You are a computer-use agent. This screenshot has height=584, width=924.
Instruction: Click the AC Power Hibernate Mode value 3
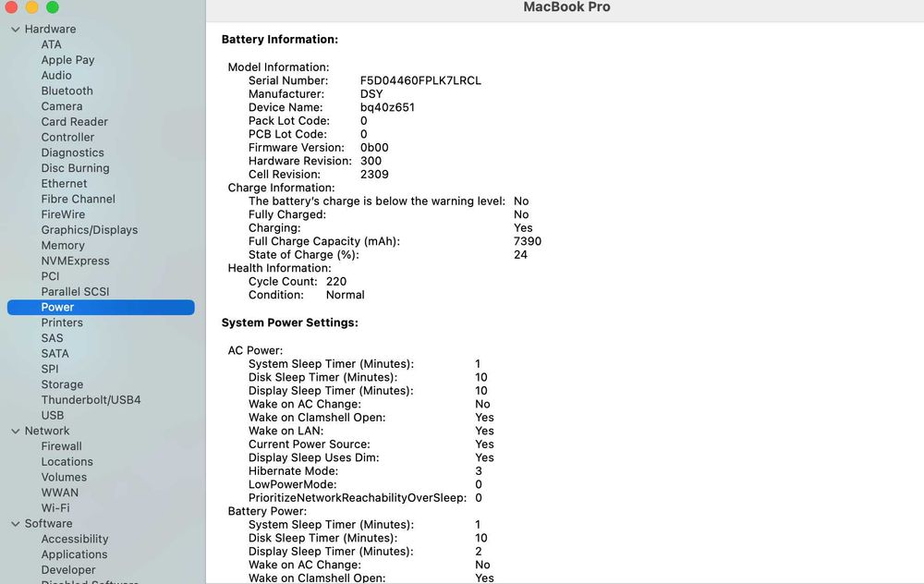(479, 471)
